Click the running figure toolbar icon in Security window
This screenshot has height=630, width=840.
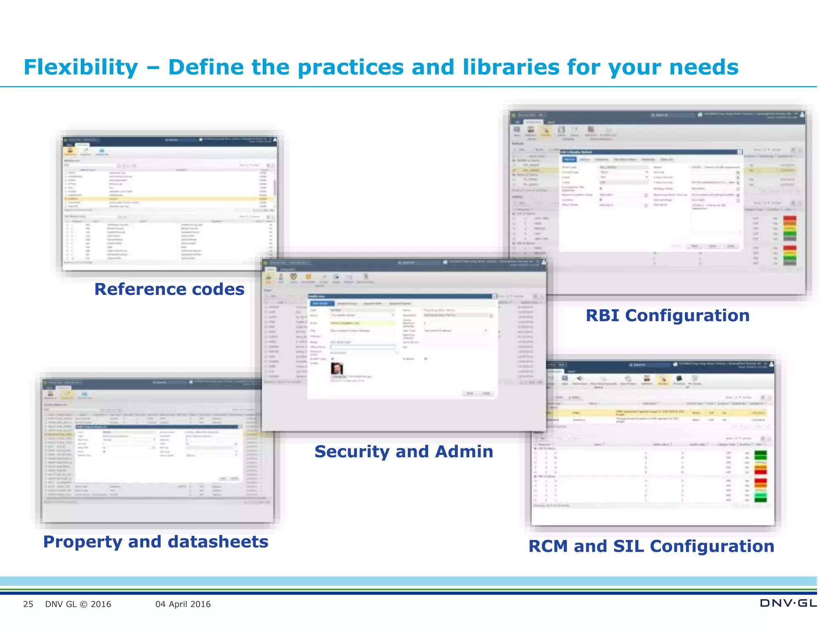(365, 276)
